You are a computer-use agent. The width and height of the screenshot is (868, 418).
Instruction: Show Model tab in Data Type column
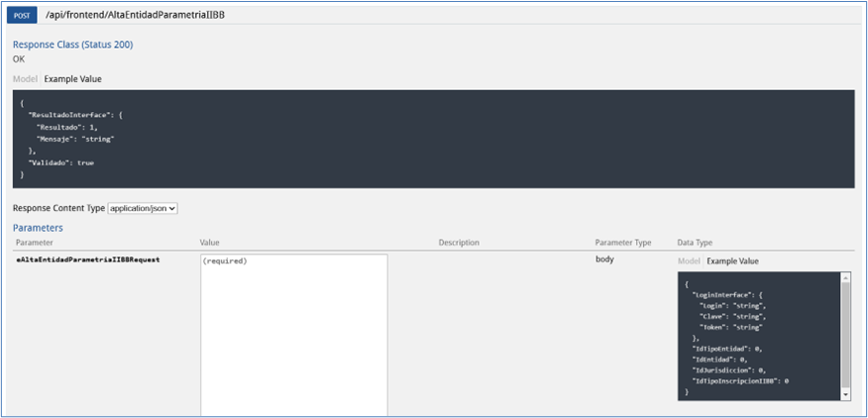pyautogui.click(x=689, y=261)
